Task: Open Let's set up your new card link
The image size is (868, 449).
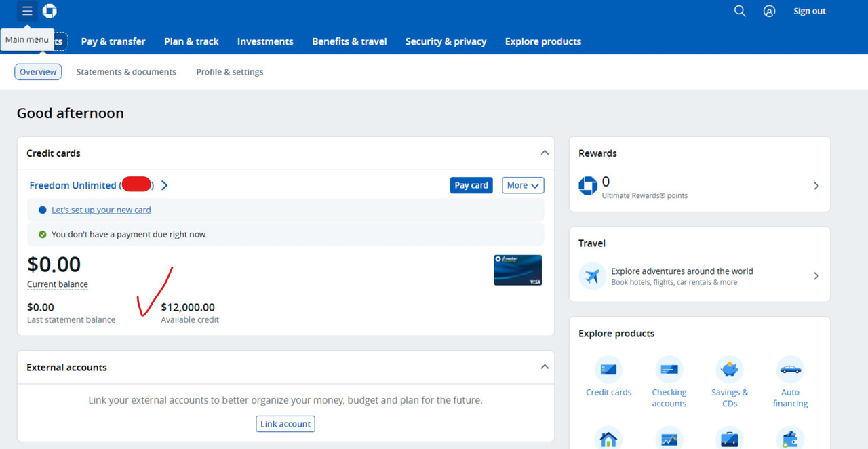Action: (101, 210)
